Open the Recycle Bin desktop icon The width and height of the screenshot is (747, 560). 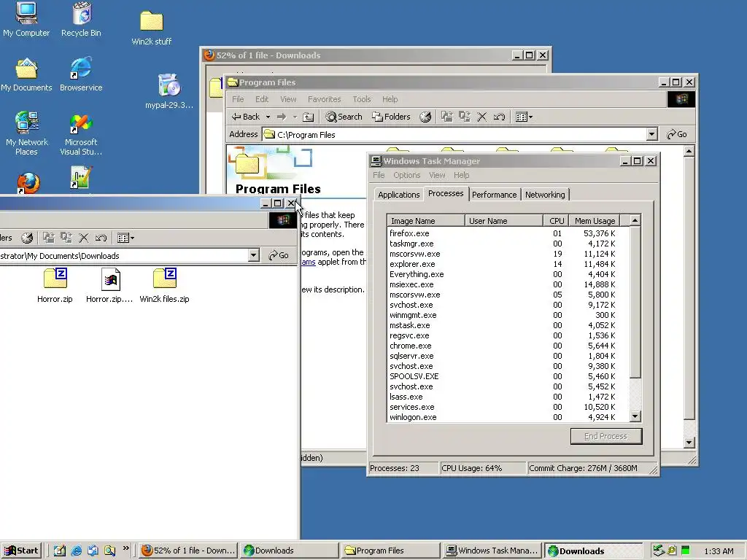(82, 19)
